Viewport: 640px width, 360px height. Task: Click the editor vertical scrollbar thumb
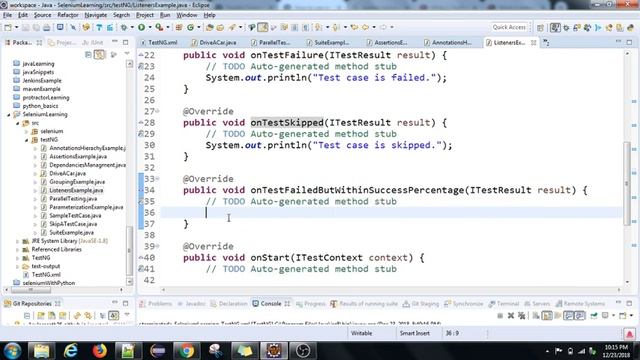(627, 184)
